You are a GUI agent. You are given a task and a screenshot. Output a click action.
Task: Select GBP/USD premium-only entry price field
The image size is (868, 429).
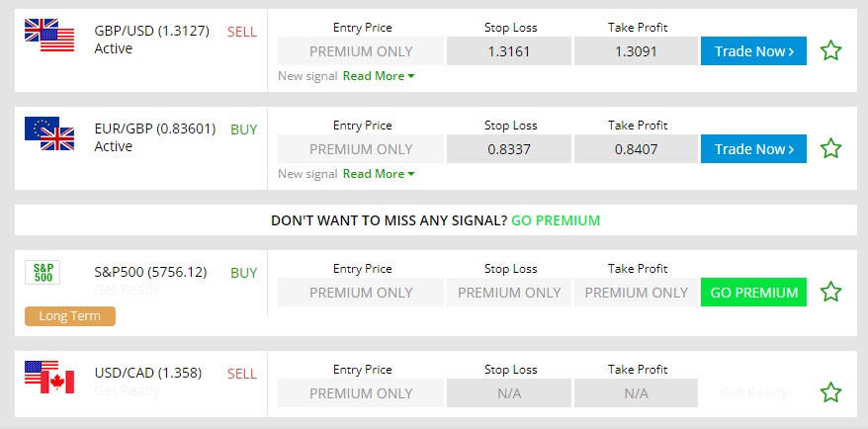(361, 51)
